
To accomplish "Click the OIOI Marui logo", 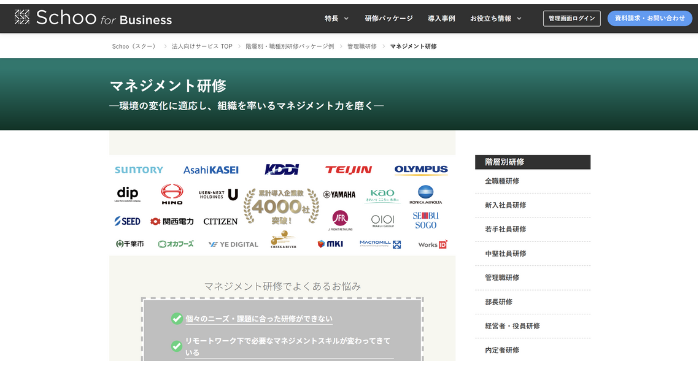I will click(382, 221).
